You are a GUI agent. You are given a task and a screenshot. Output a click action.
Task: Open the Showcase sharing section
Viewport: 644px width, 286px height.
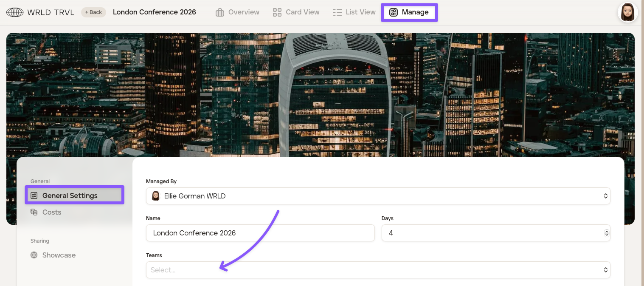59,255
